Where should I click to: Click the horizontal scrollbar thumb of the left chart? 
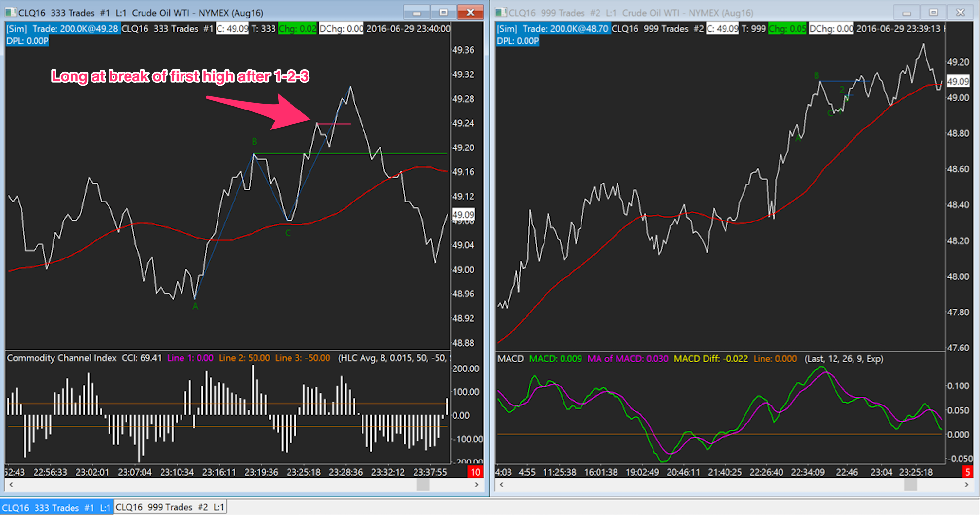(422, 484)
